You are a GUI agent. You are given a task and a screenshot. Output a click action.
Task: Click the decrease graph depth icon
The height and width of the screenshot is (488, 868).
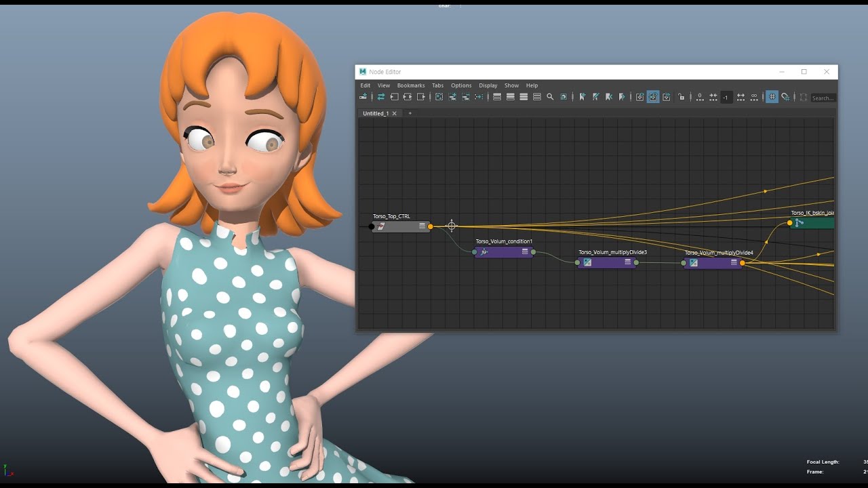pyautogui.click(x=713, y=97)
